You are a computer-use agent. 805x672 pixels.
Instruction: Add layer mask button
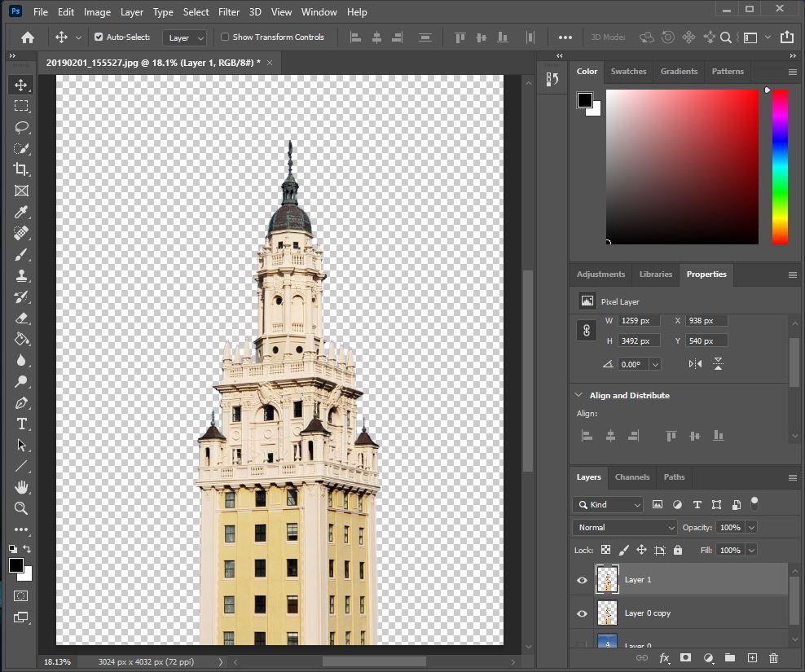click(685, 657)
